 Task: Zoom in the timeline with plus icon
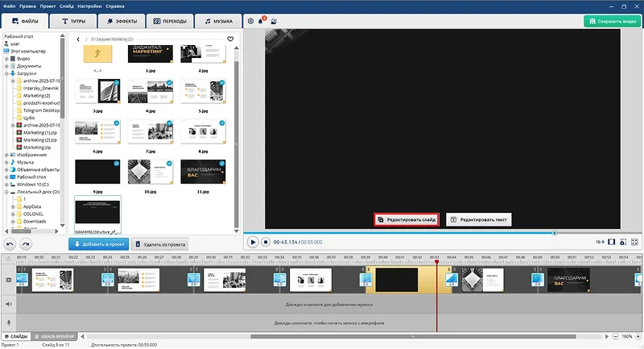click(x=638, y=336)
